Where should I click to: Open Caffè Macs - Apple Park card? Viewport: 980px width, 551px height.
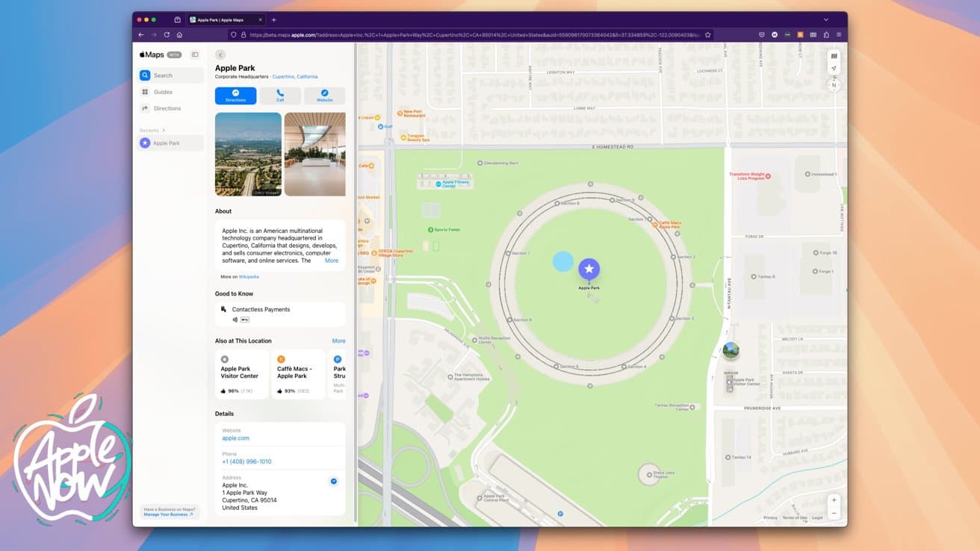298,374
